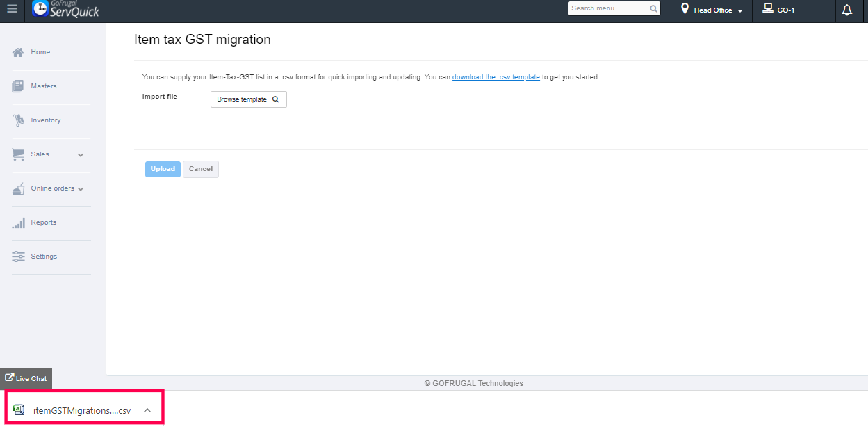
Task: Open the downloaded file options chevron
Action: coord(147,410)
